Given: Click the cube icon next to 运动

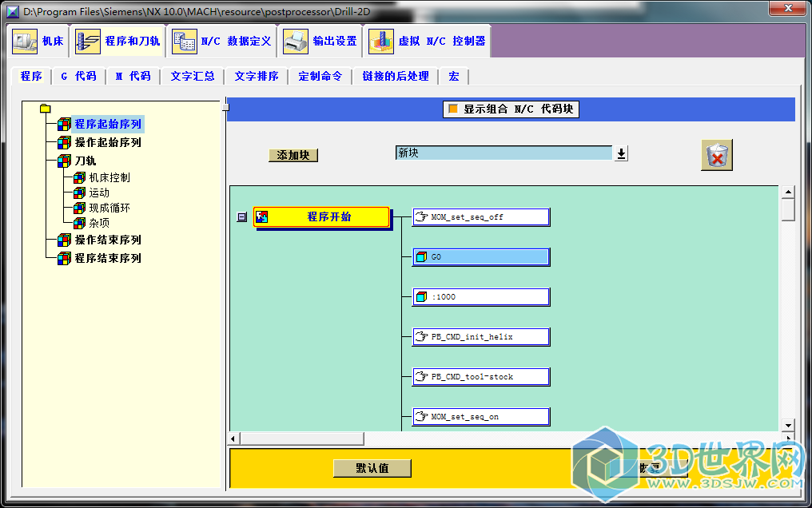Looking at the screenshot, I should point(79,193).
